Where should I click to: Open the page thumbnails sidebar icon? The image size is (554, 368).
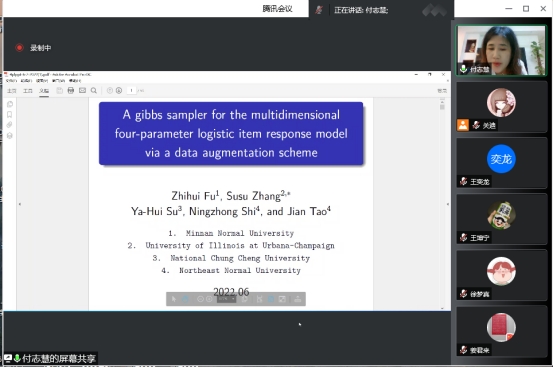click(x=10, y=104)
